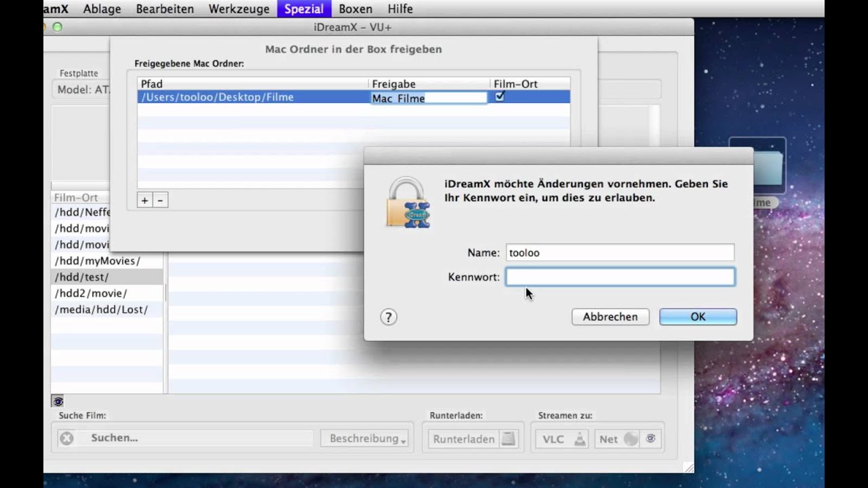Image resolution: width=868 pixels, height=488 pixels.
Task: Click the Film-Ort column header in share table
Action: 530,84
